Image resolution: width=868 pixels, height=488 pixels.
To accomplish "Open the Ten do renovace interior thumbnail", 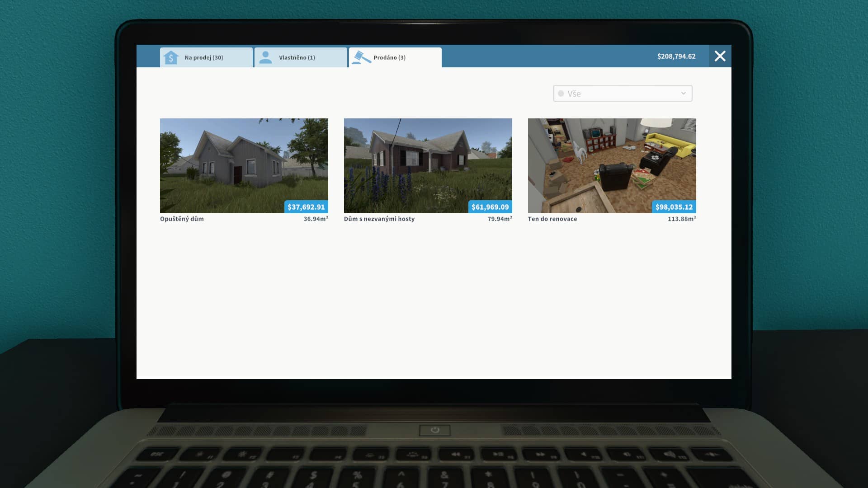I will coord(612,166).
